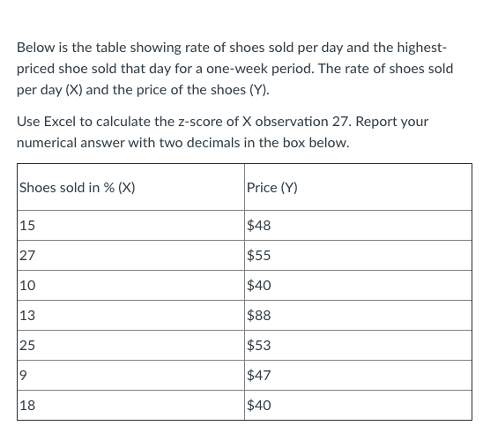Select the $47 price cell

click(x=358, y=375)
